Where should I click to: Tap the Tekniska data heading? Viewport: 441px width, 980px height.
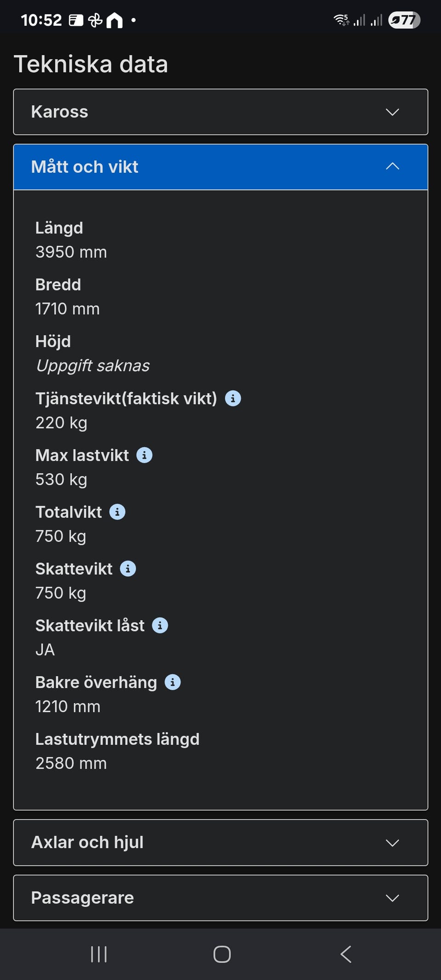(x=91, y=64)
